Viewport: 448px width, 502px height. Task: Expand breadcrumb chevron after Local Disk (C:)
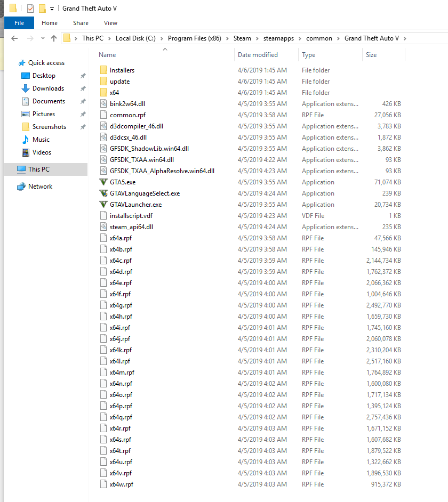click(162, 38)
